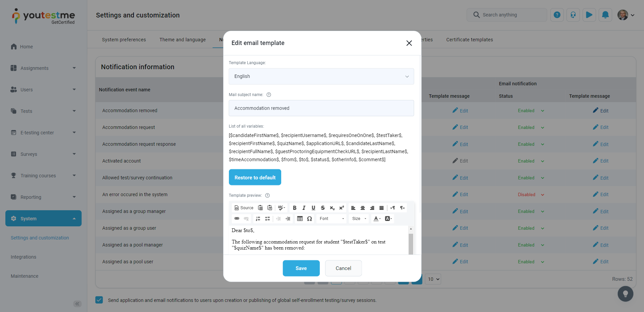
Task: Save the email template
Action: point(301,268)
